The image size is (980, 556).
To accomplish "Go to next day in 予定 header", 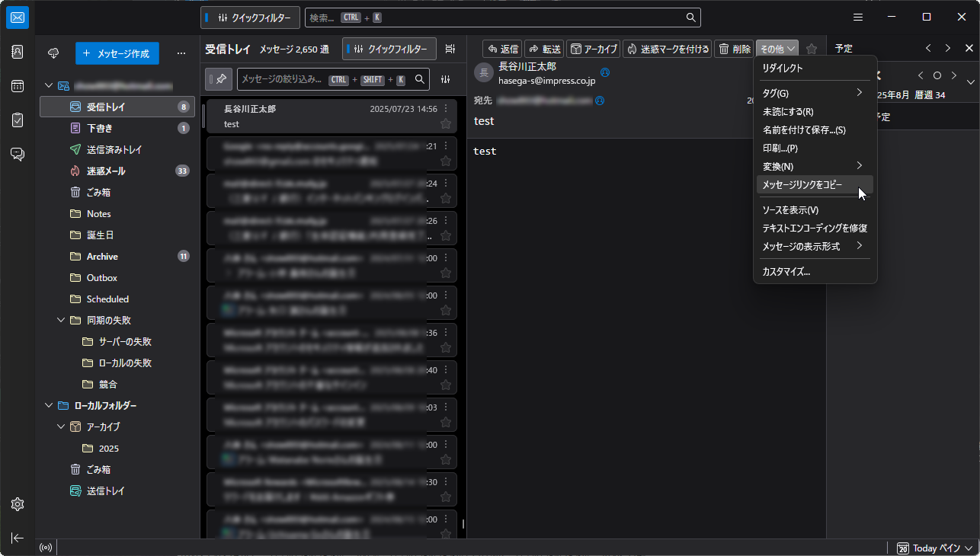I will [948, 48].
